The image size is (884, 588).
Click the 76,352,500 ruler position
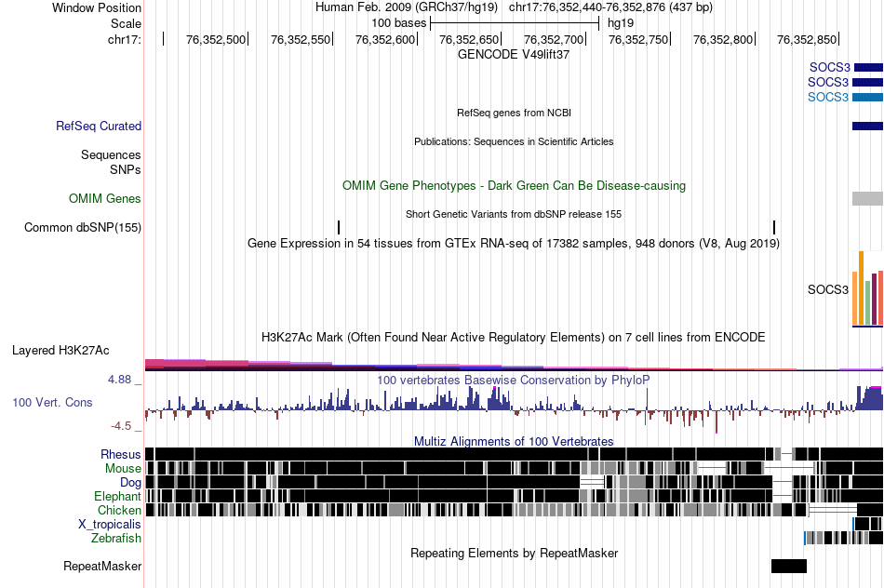click(x=216, y=39)
